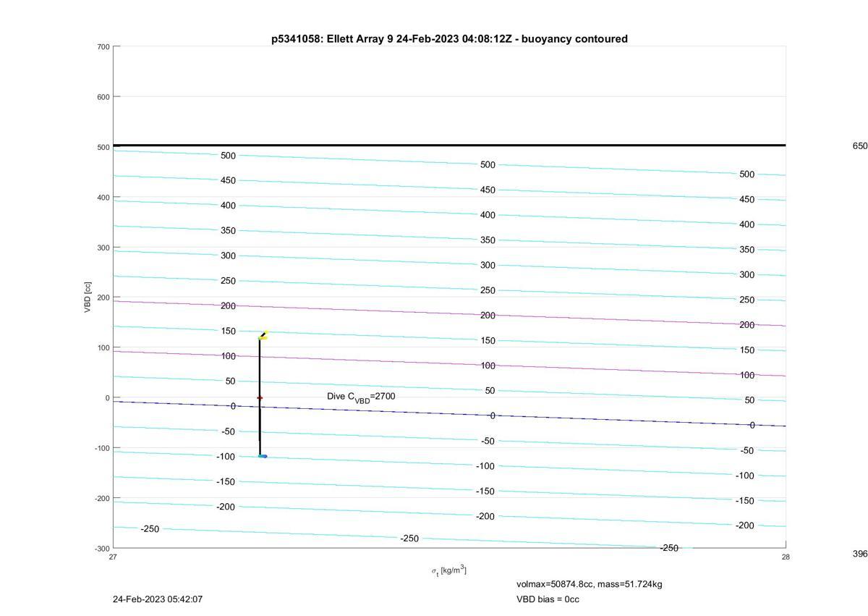The width and height of the screenshot is (868, 616).
Task: Click the y-axis tick label -200
Action: pyautogui.click(x=101, y=499)
